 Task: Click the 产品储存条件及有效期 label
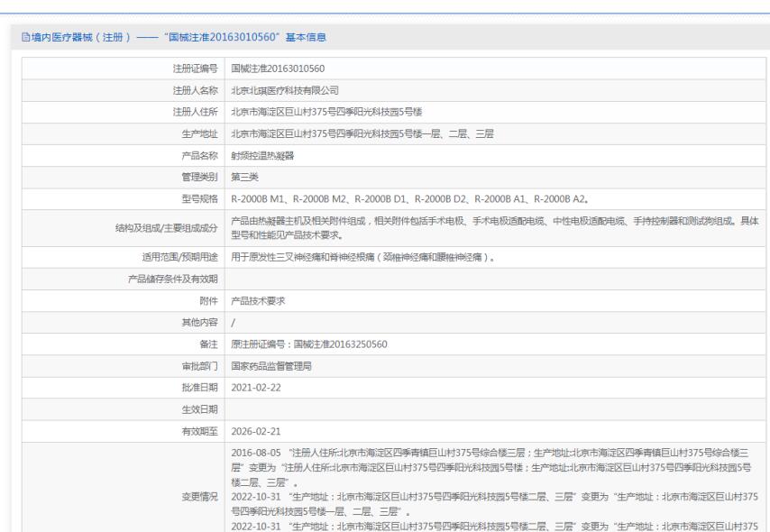pyautogui.click(x=173, y=279)
